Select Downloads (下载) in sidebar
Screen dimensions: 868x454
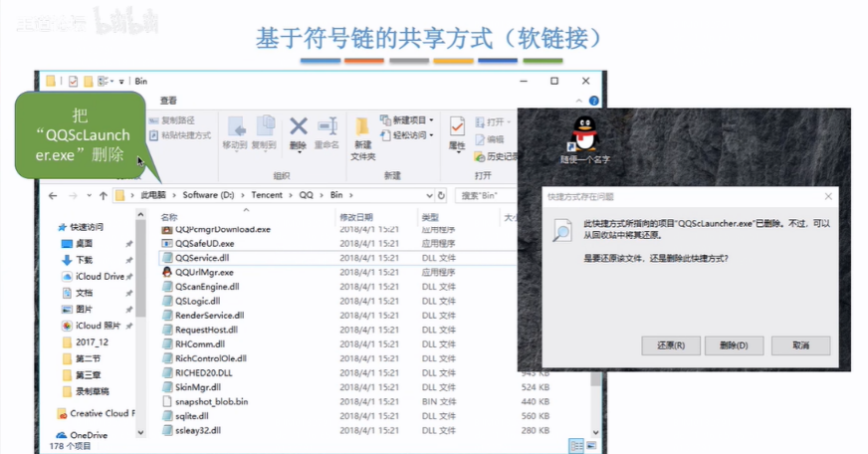pyautogui.click(x=78, y=260)
